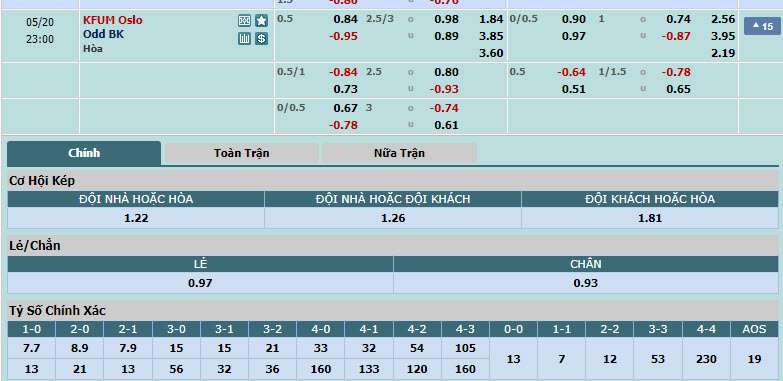Screen dimensions: 783x381
Task: Open the statistics bar chart icon for Odd BK
Action: 244,38
